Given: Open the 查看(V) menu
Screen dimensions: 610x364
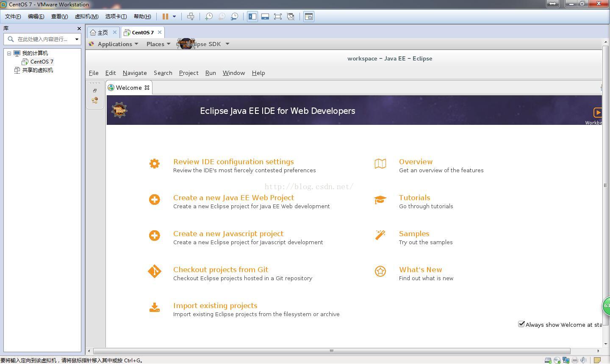Looking at the screenshot, I should (59, 17).
